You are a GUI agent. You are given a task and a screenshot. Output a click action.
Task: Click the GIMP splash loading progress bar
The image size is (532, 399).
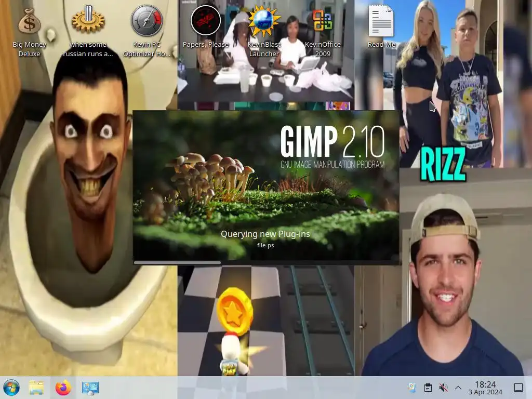coord(266,262)
